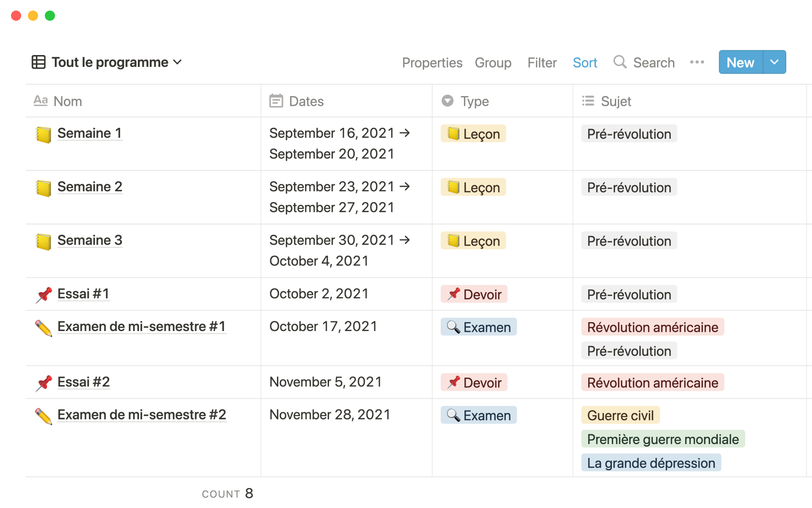
Task: Click the pushpin icon of Essai #1
Action: [44, 295]
